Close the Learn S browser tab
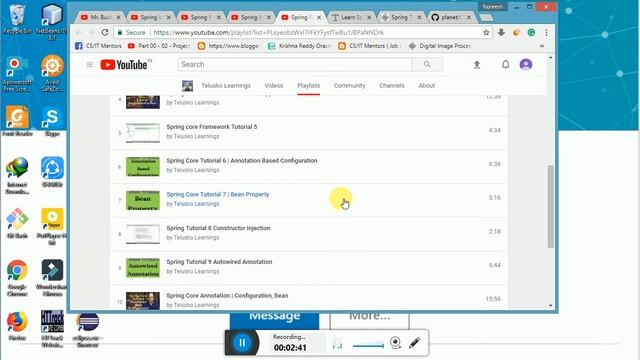640x360 pixels. coord(369,17)
